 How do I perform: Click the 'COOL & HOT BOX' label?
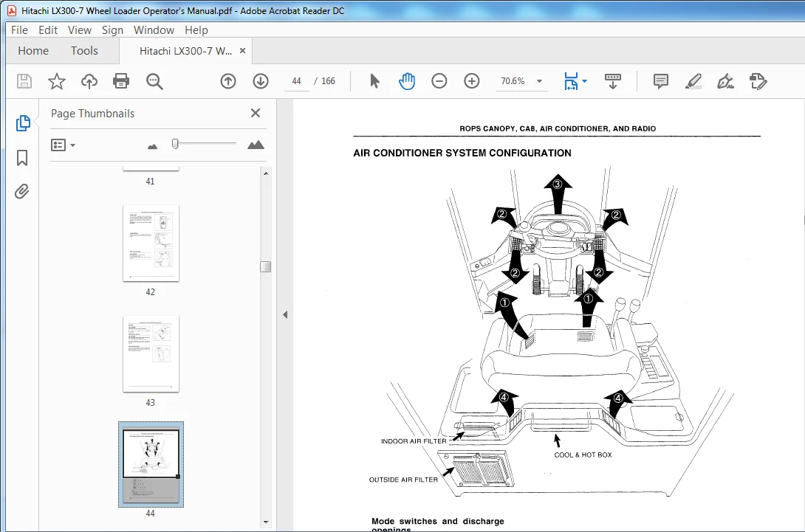[583, 455]
